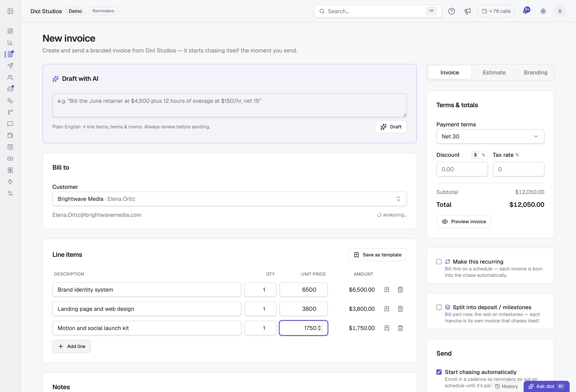
Task: Click the Diol Studios workspace name
Action: (x=46, y=11)
